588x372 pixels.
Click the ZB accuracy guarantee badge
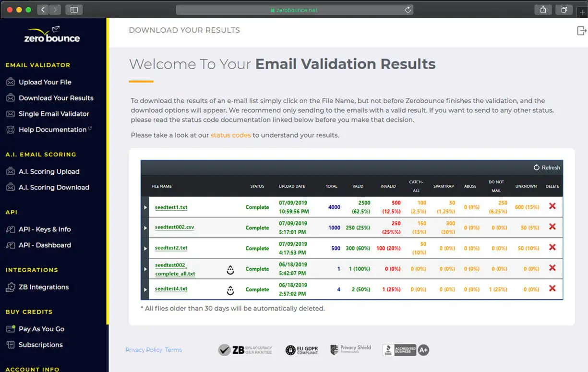[245, 350]
